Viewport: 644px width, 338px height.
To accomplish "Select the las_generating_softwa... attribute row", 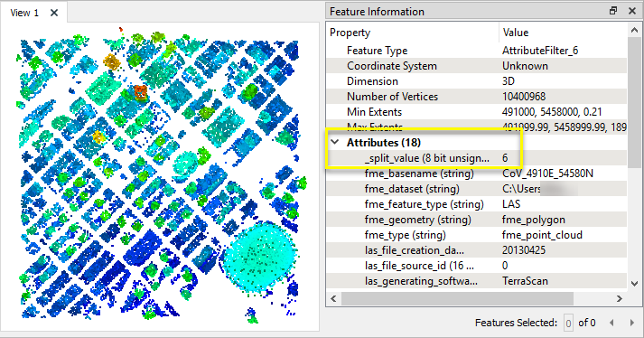I will [476, 281].
